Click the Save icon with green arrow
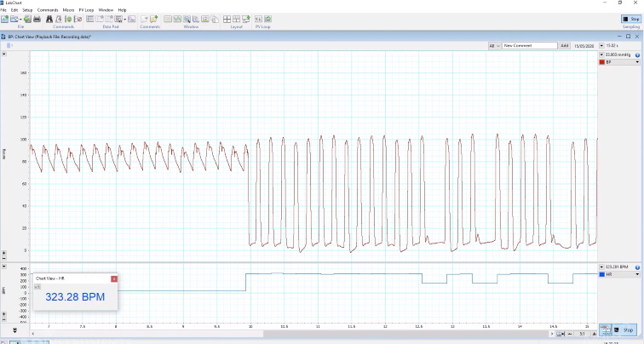The image size is (644, 344). coord(27,19)
